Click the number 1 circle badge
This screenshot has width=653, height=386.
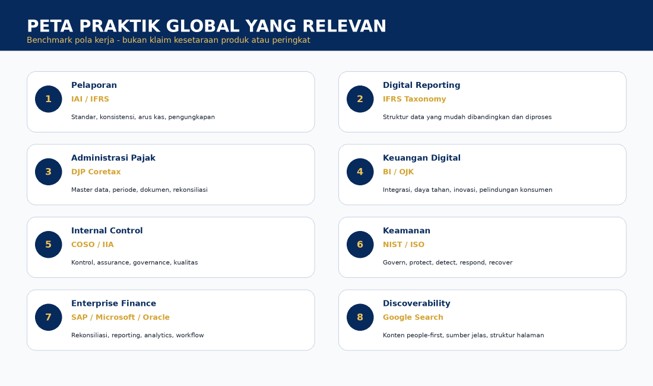48,99
